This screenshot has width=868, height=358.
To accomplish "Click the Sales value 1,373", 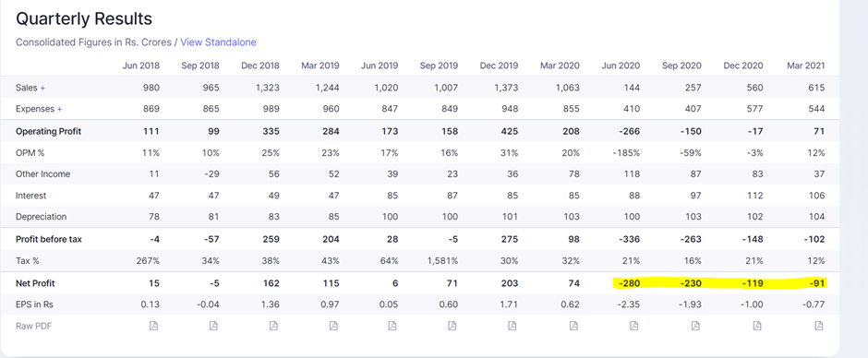I will (x=507, y=88).
